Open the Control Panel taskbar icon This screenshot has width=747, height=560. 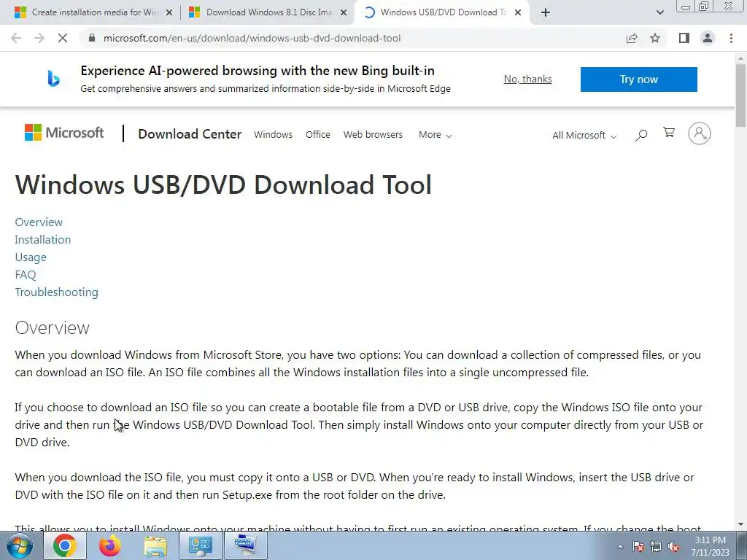tap(200, 545)
